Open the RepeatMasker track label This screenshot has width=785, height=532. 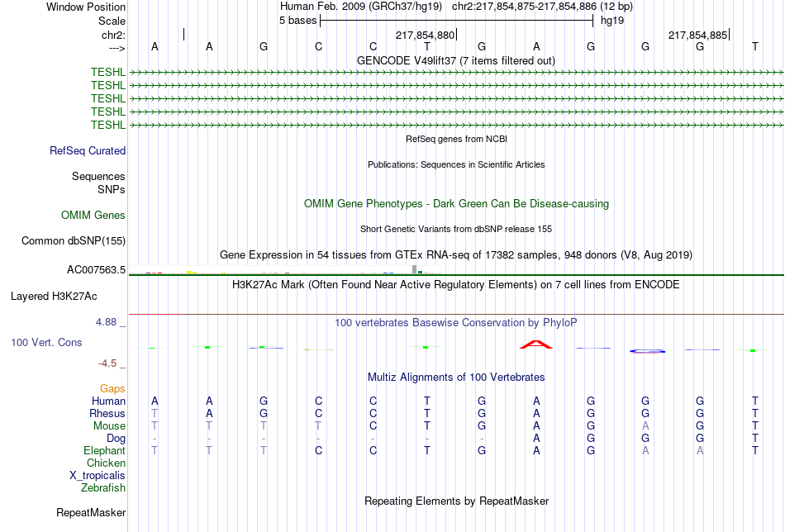pos(91,512)
